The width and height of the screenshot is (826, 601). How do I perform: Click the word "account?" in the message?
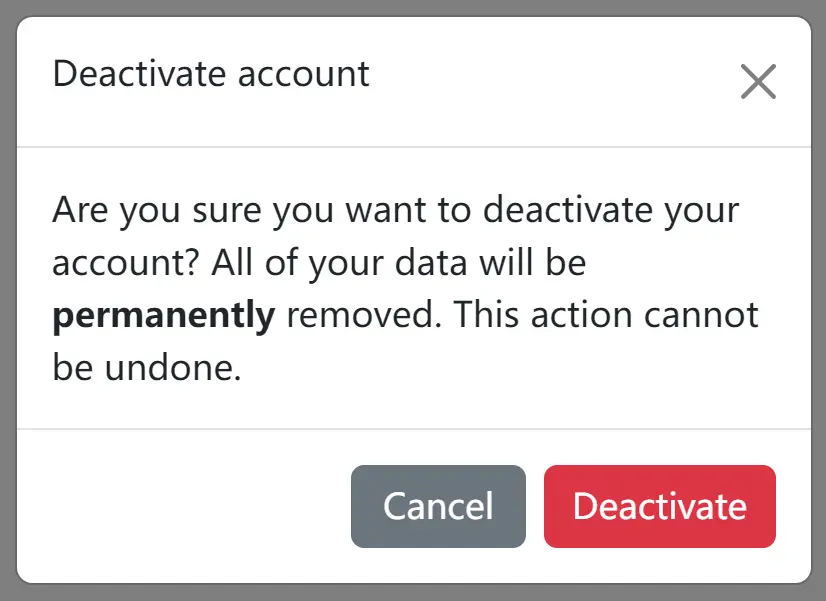(x=125, y=262)
